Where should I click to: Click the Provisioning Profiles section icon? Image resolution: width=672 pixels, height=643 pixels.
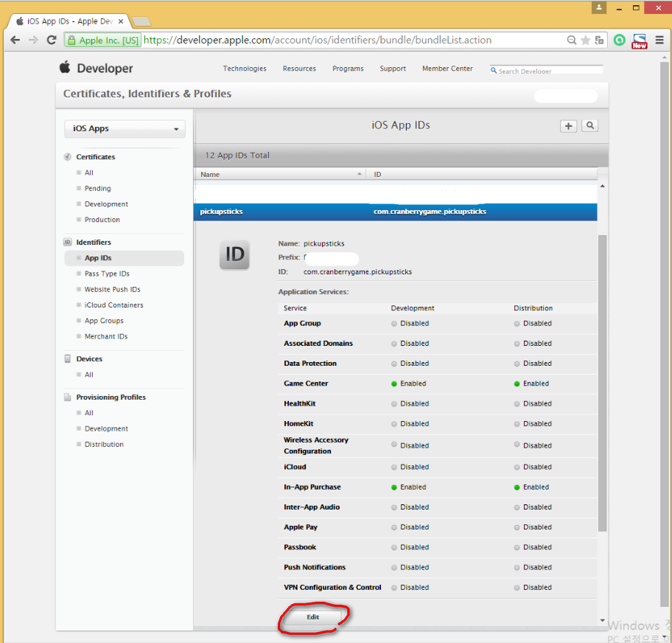click(x=68, y=397)
